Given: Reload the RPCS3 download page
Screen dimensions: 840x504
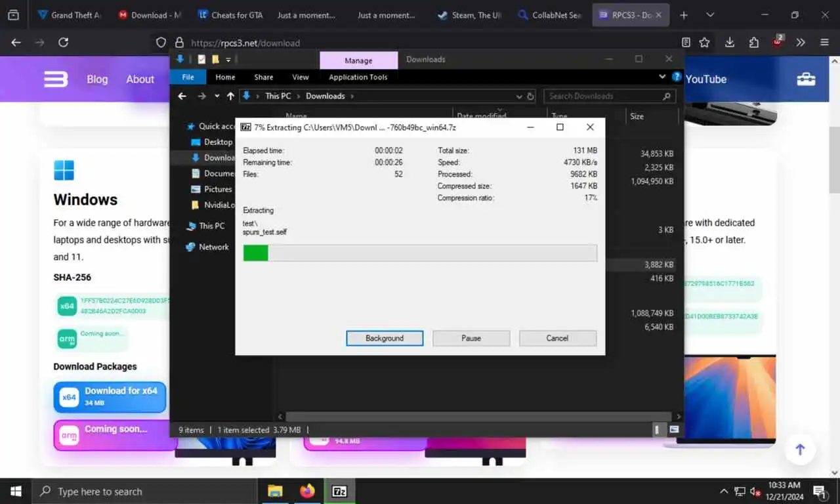Looking at the screenshot, I should (x=63, y=43).
